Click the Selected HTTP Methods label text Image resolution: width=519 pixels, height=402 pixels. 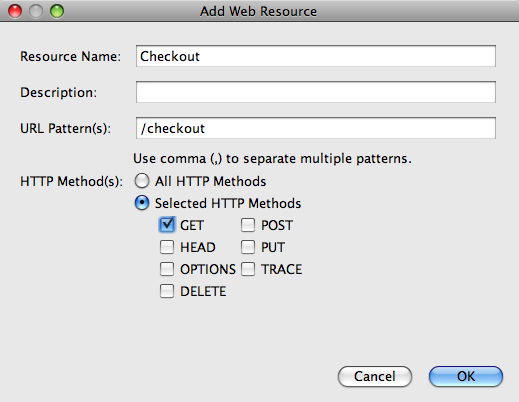[228, 203]
